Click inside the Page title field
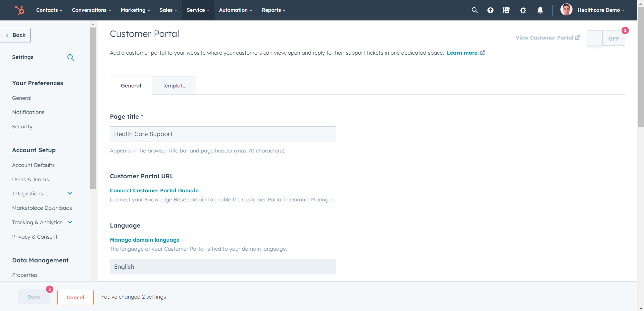 [x=222, y=134]
